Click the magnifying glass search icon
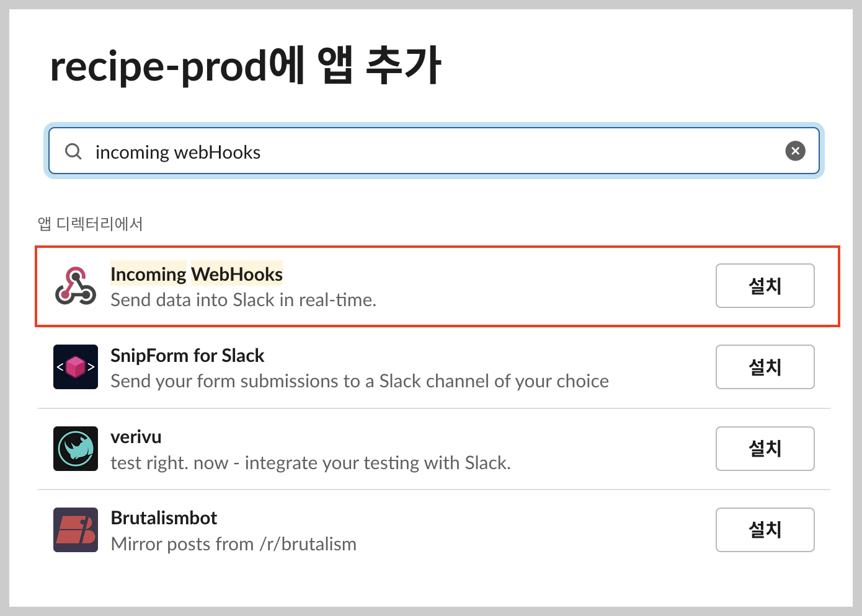This screenshot has width=862, height=616. pyautogui.click(x=73, y=151)
